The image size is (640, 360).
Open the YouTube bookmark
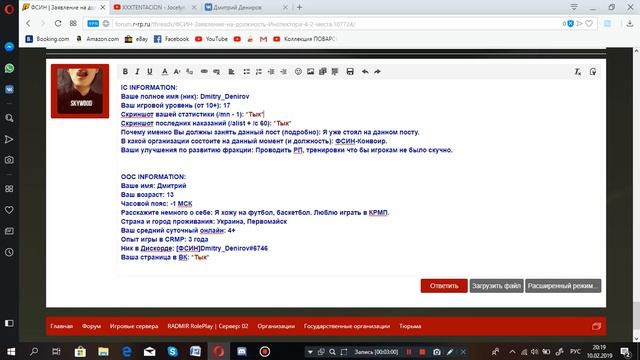click(211, 39)
